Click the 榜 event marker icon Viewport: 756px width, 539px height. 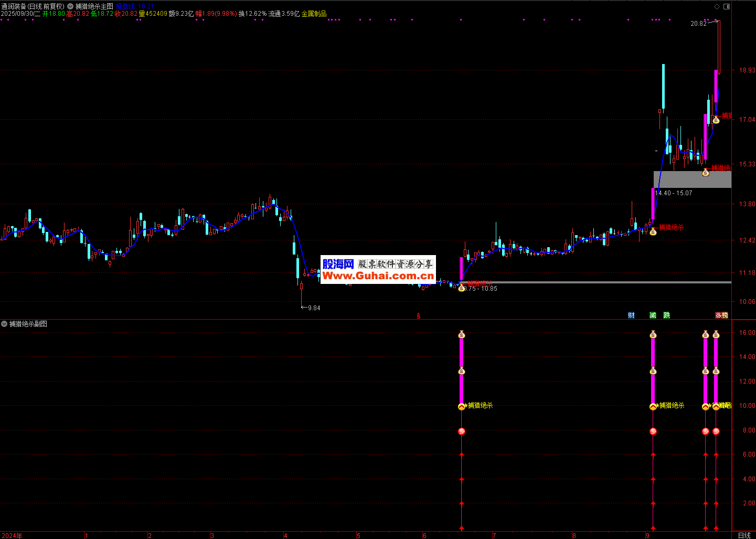point(725,315)
